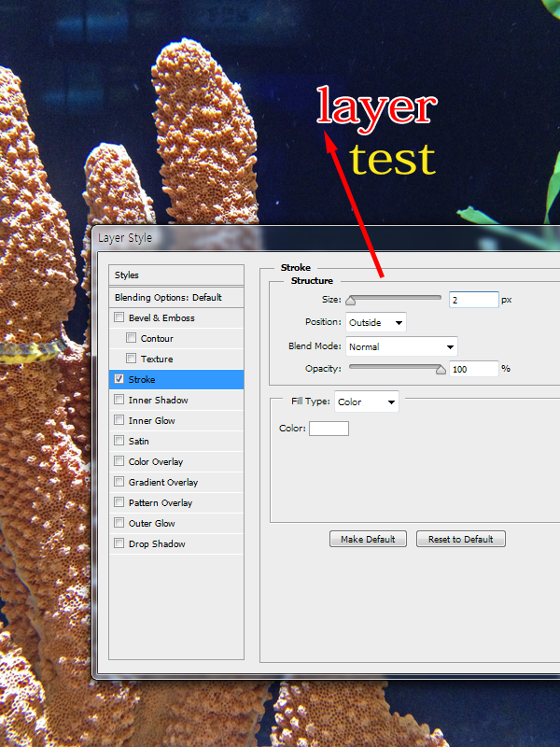This screenshot has width=560, height=747.
Task: Click the Opacity percentage input field
Action: click(474, 369)
